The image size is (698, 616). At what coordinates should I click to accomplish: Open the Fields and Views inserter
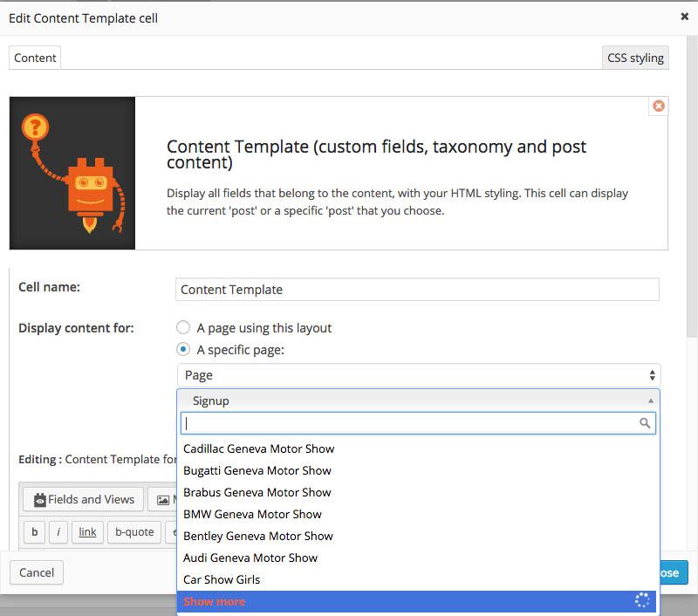[x=82, y=499]
